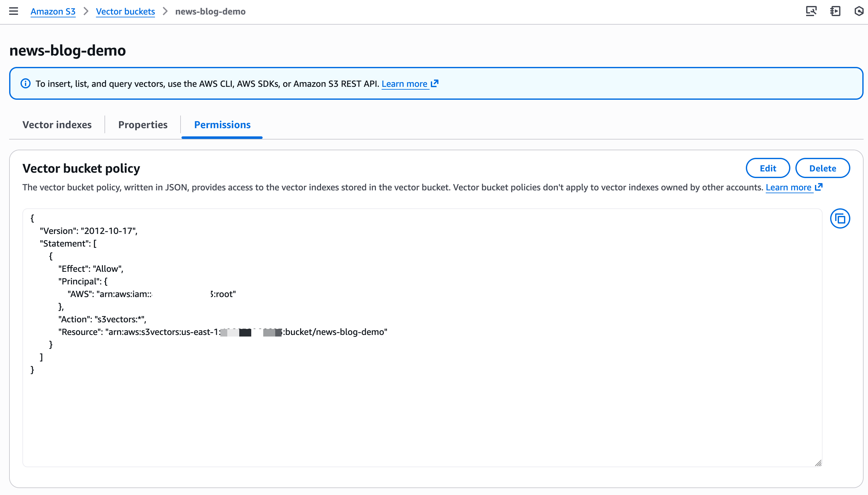This screenshot has height=495, width=868.
Task: Open Learn more link in policy description
Action: (x=788, y=188)
